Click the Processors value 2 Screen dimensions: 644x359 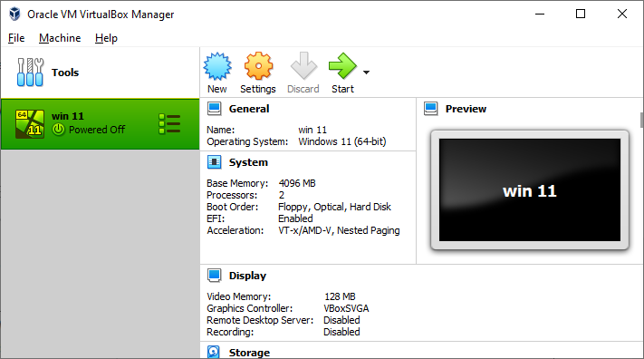coord(282,195)
